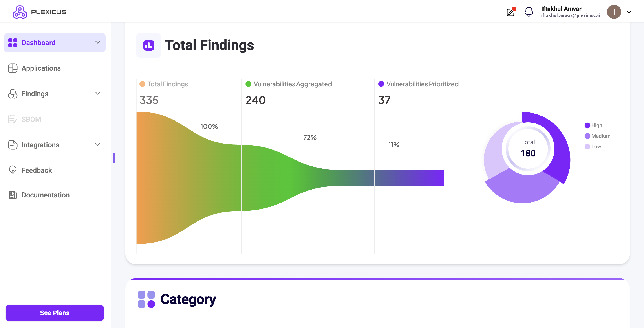
Task: Collapse the Dashboard section chevron
Action: (x=98, y=42)
